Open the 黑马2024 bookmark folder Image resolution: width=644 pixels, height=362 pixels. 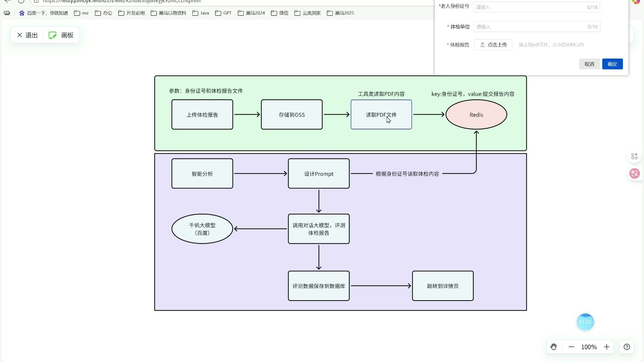click(251, 13)
